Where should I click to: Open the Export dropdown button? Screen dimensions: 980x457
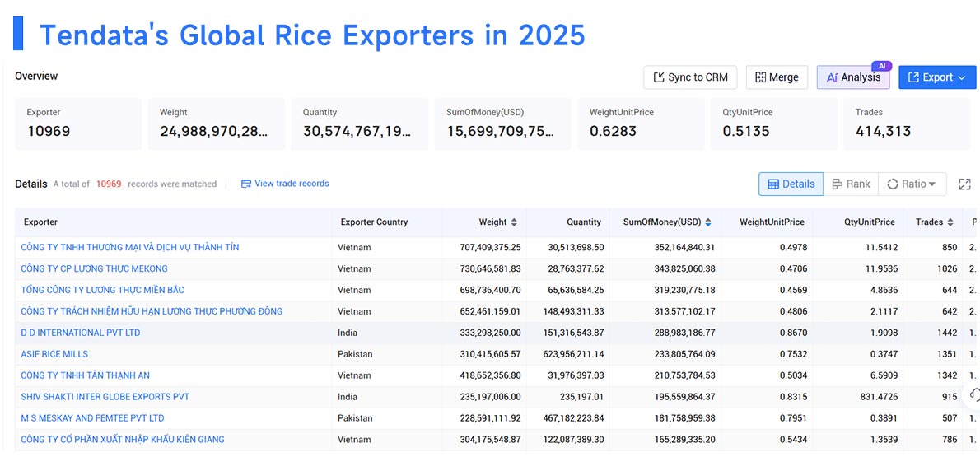[937, 77]
